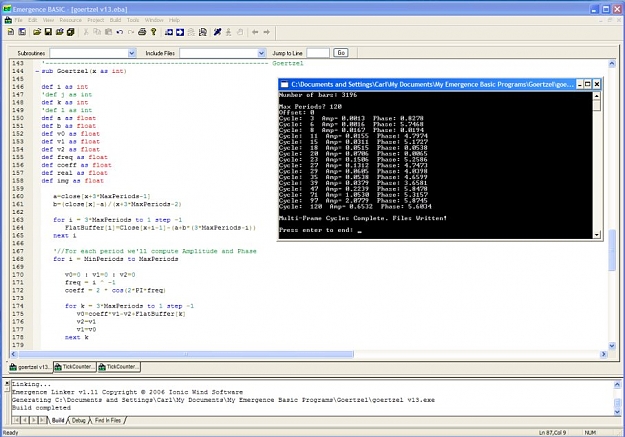Open the Project menu
The image size is (625, 437).
95,20
